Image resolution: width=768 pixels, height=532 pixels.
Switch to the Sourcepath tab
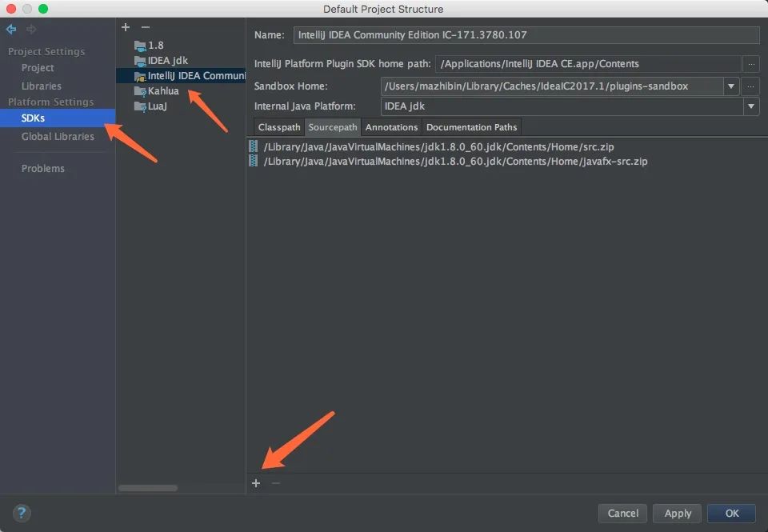coord(333,127)
